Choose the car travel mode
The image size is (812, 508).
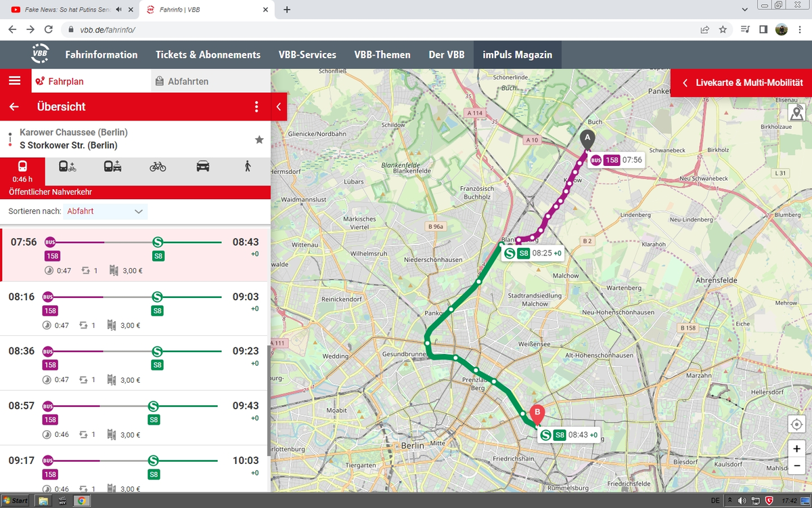pyautogui.click(x=203, y=166)
